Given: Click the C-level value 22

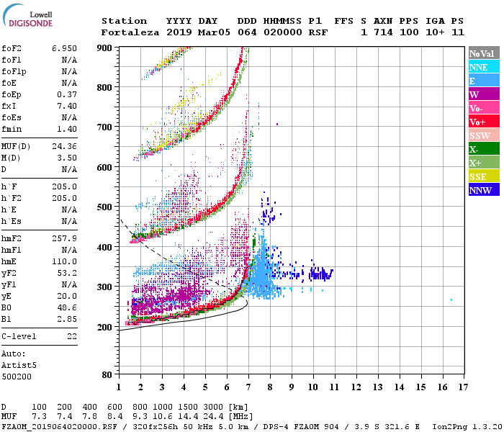Looking at the screenshot, I should [x=72, y=336].
